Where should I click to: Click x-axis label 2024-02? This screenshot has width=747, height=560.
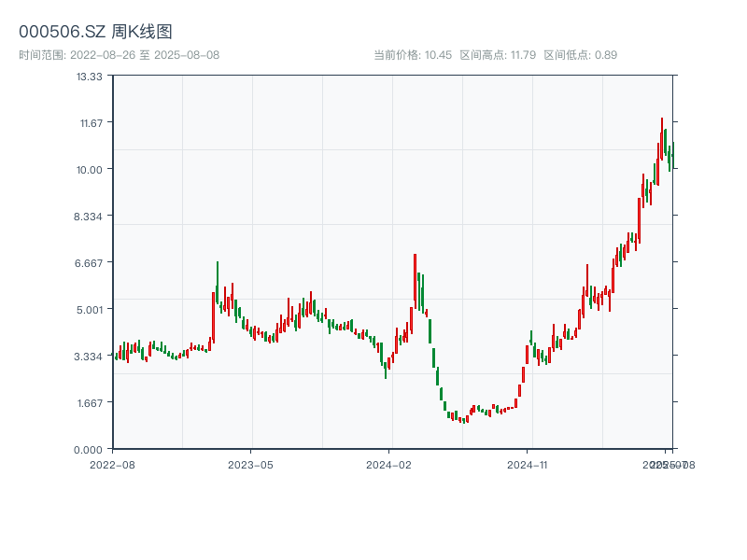[x=388, y=465]
